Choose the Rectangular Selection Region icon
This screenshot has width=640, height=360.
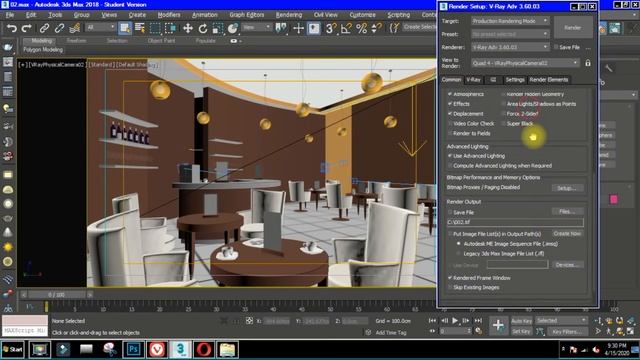click(x=155, y=28)
